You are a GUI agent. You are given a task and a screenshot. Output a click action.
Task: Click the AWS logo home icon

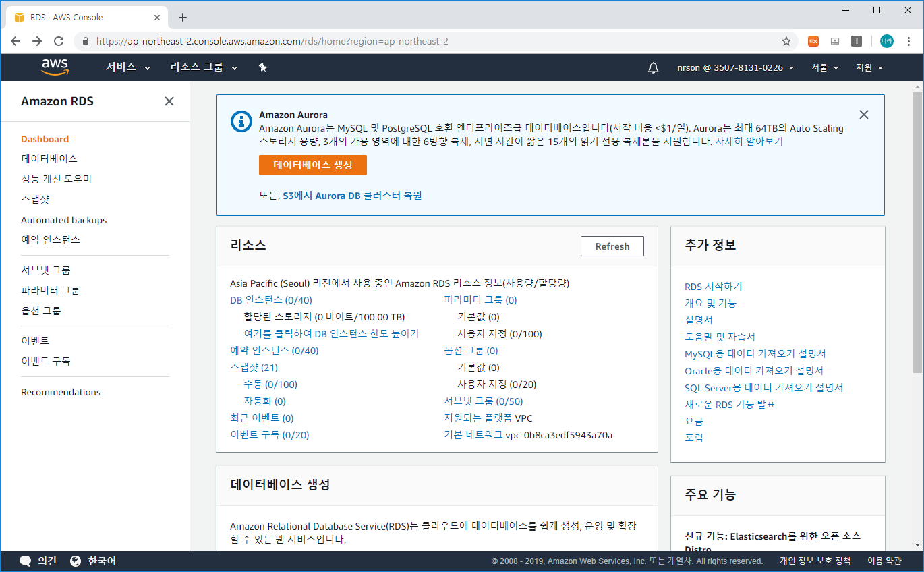point(55,67)
